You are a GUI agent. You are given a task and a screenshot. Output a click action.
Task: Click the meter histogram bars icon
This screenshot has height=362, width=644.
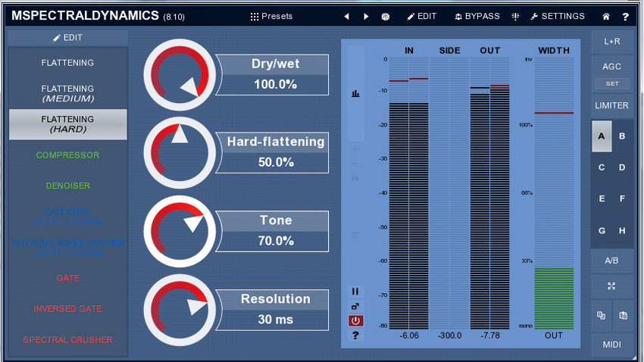point(355,94)
